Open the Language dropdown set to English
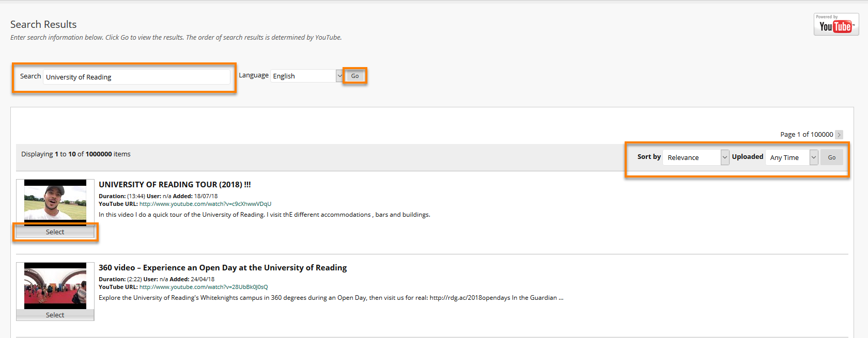Viewport: 868px width, 338px height. (x=307, y=76)
